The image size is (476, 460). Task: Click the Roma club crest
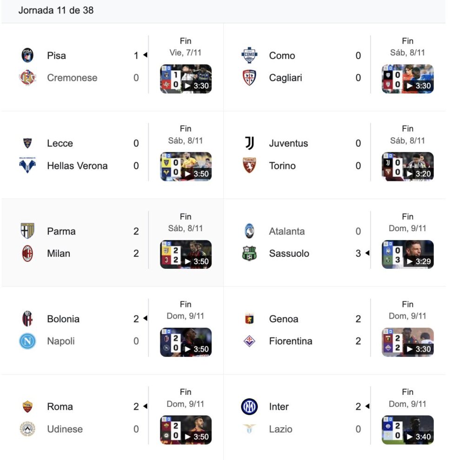tap(27, 407)
